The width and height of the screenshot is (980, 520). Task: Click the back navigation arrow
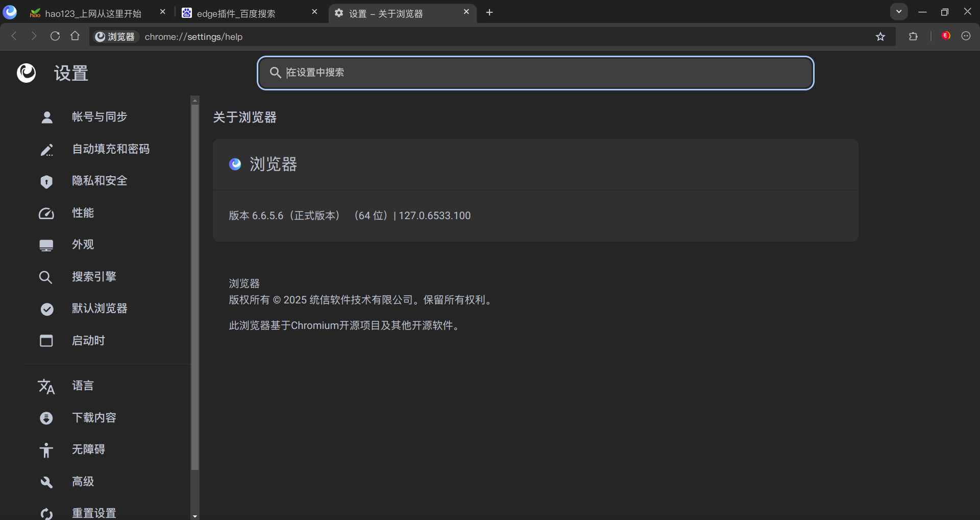14,36
